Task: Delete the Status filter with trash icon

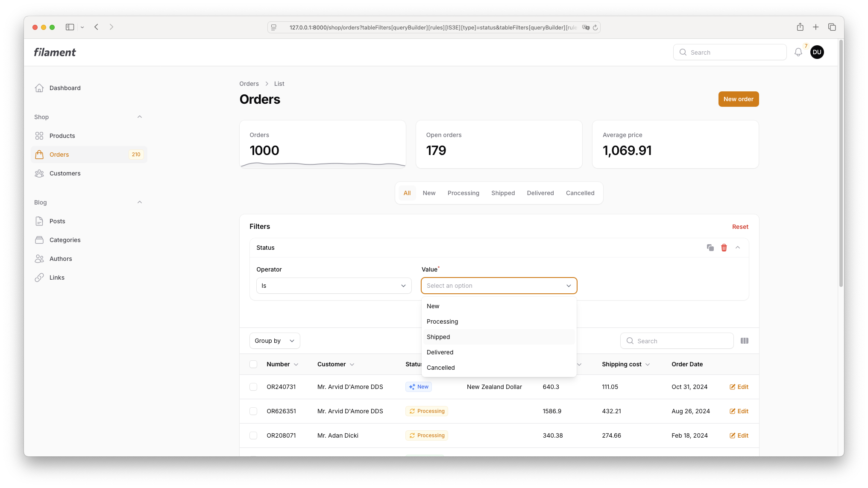Action: [724, 248]
